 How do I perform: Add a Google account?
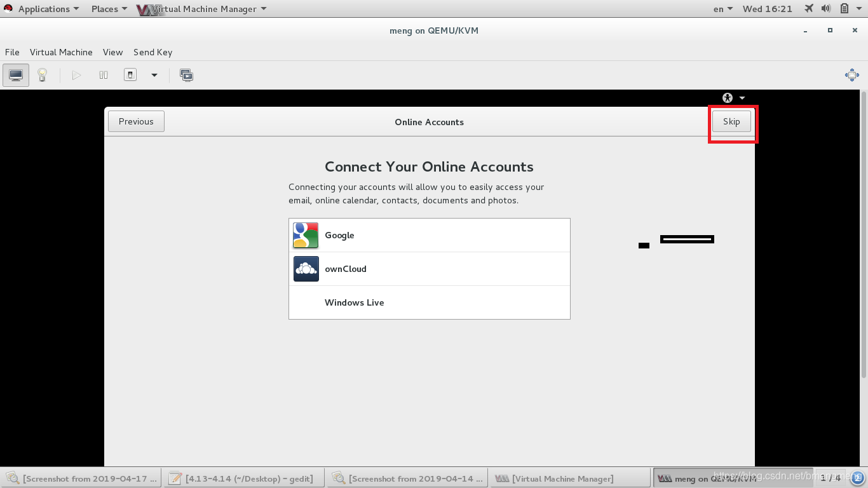[x=430, y=235]
